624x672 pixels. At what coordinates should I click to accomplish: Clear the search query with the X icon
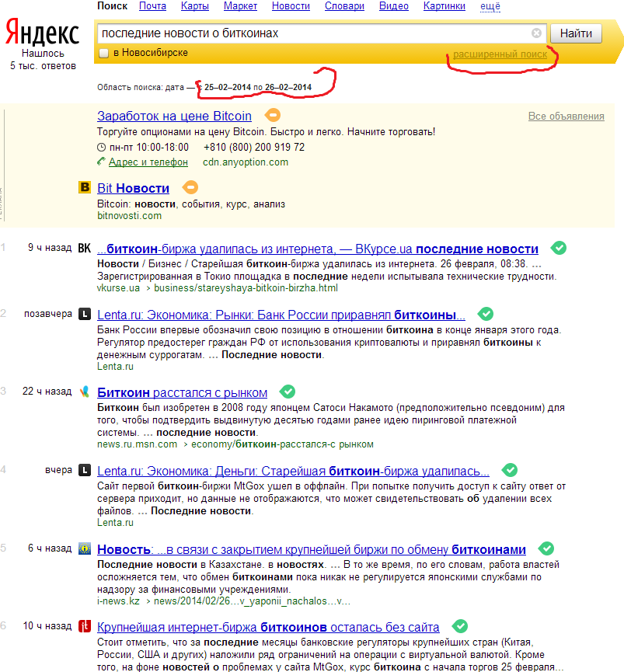[536, 33]
